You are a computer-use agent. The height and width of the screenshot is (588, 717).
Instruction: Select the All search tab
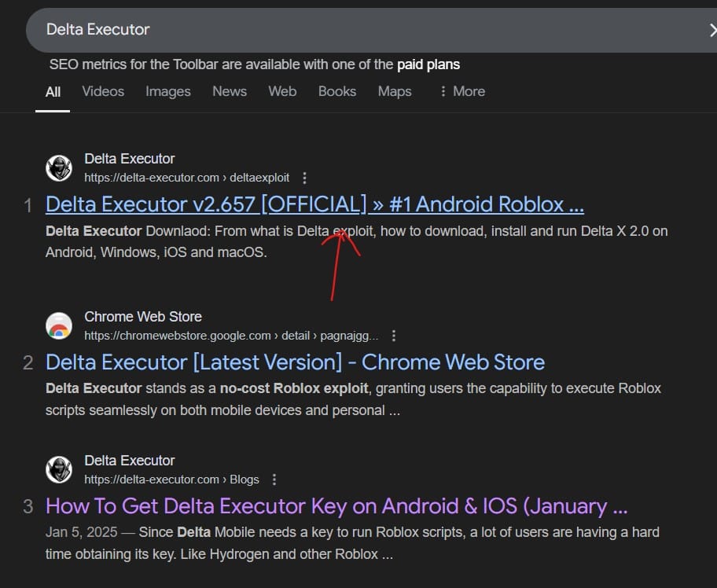click(x=53, y=92)
